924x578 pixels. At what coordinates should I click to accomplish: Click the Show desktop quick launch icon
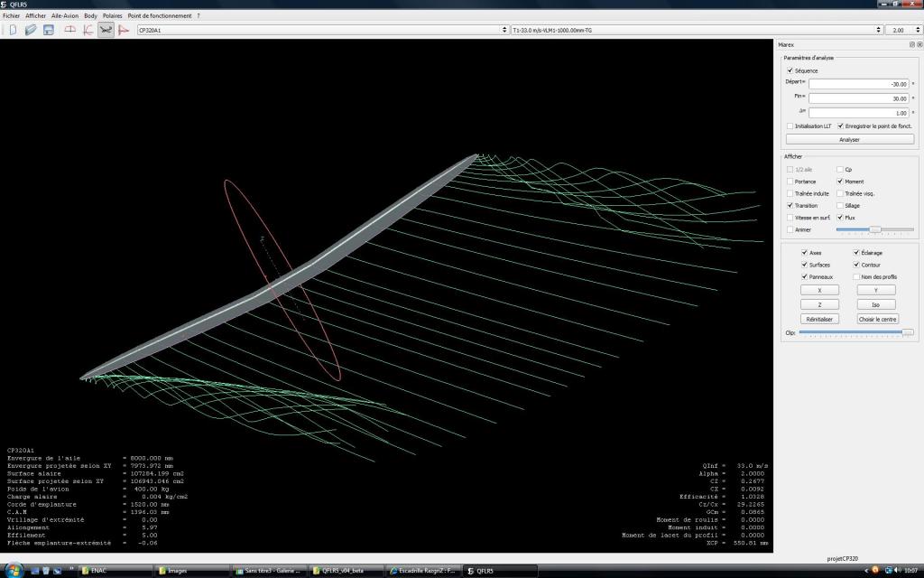35,571
